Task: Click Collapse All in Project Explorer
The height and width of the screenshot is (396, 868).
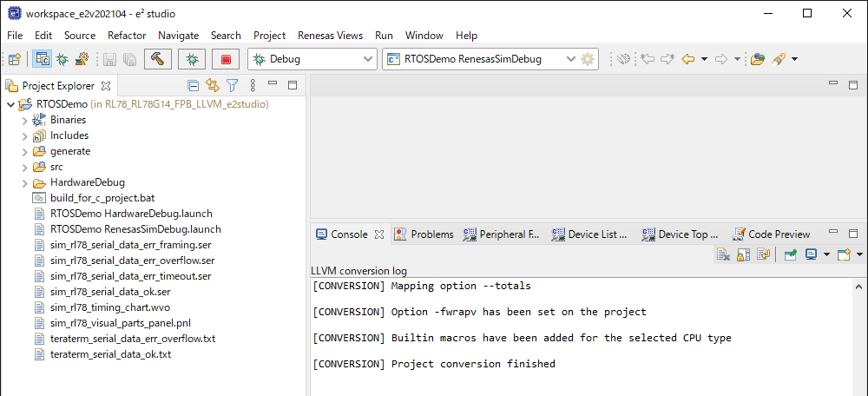Action: [x=193, y=85]
